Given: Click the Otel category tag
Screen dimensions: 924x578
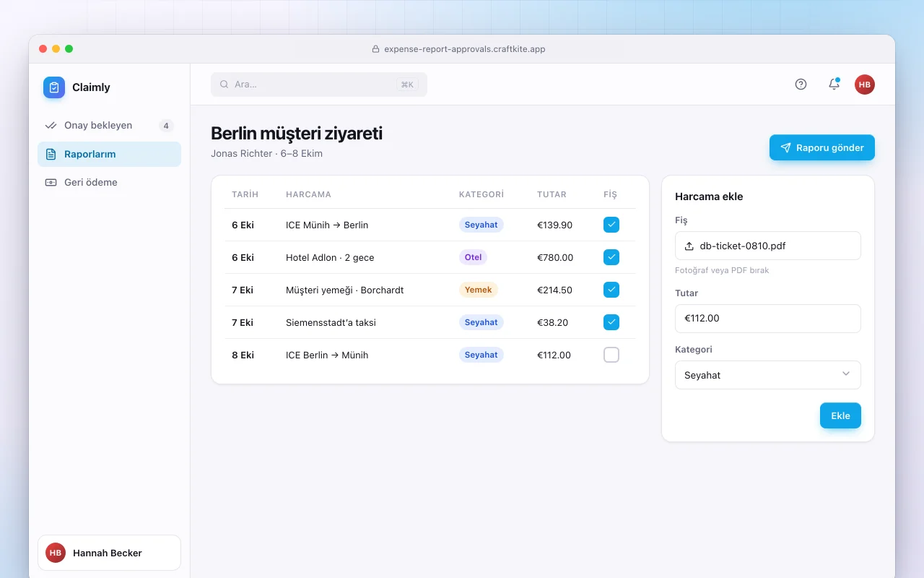Looking at the screenshot, I should [x=473, y=257].
